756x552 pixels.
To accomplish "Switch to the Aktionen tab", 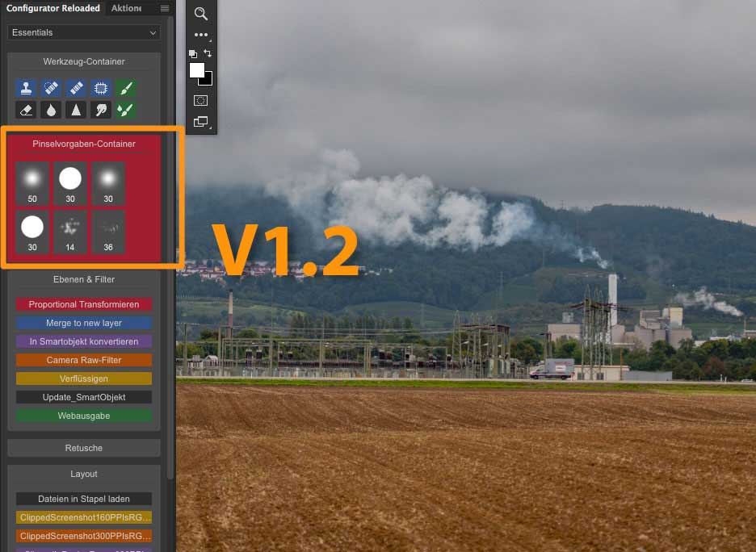I will click(126, 8).
